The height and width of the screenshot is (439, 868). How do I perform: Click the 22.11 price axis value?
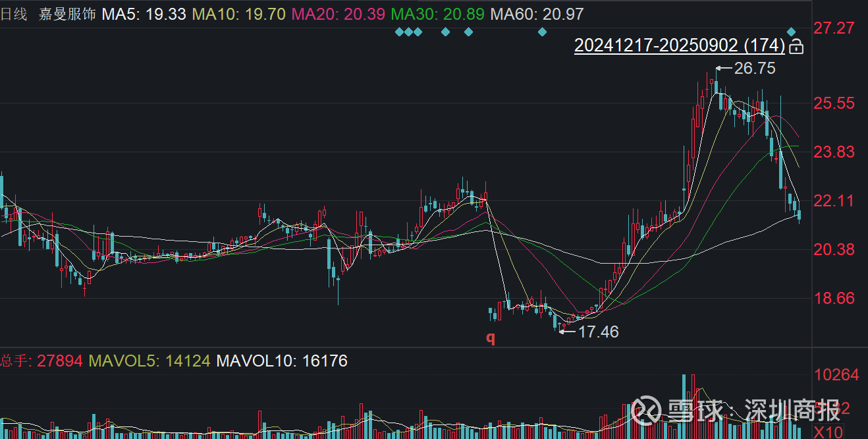834,200
